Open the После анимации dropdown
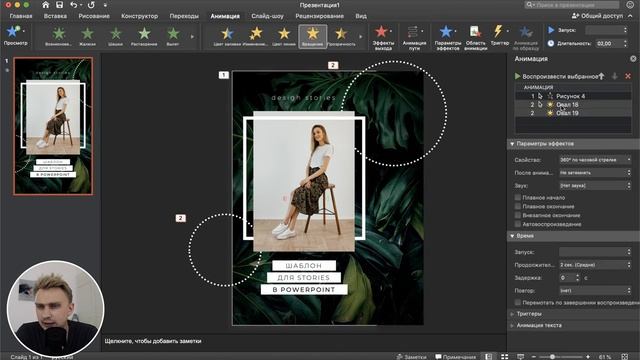The height and width of the screenshot is (360, 640). (595, 173)
